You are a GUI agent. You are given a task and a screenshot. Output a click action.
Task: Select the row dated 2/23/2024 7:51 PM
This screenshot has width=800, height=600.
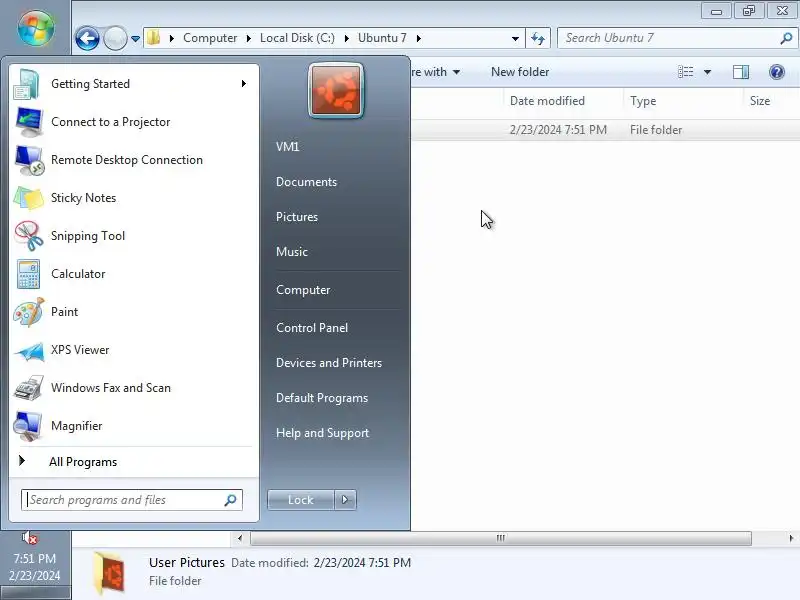[x=605, y=130]
